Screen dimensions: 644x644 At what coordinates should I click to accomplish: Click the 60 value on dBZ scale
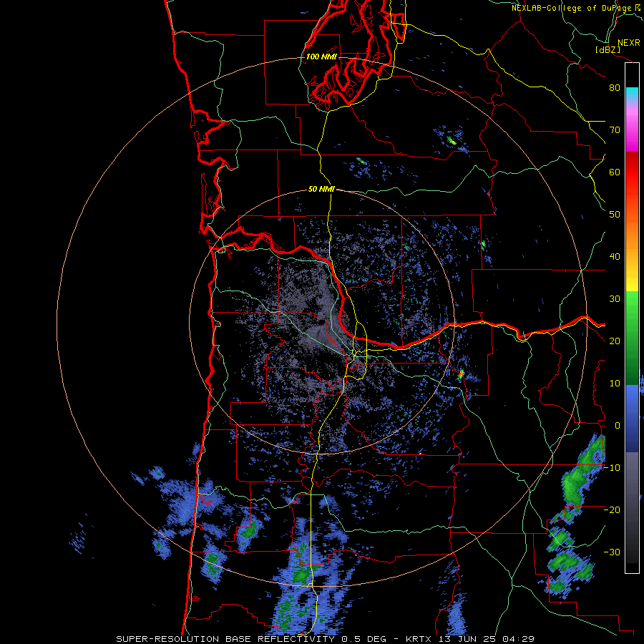tap(615, 172)
